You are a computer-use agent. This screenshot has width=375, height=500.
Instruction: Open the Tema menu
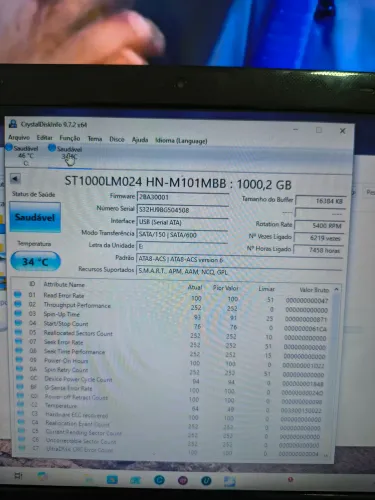[x=95, y=139]
